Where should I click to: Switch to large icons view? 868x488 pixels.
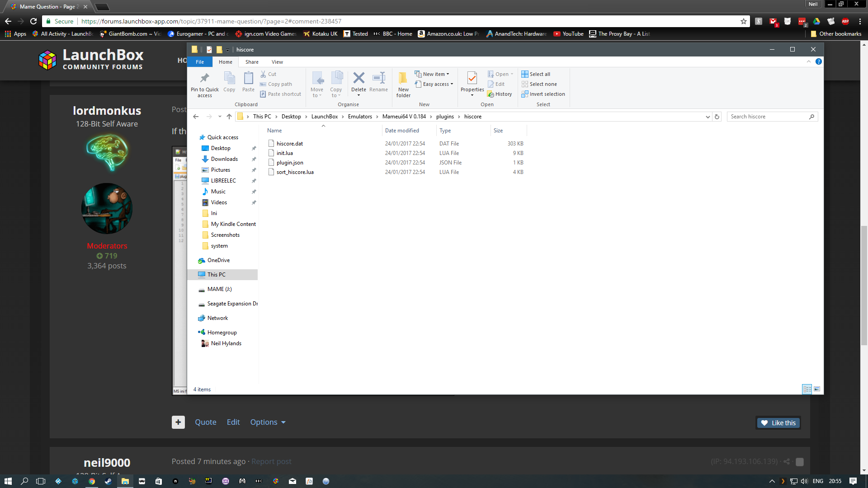point(817,389)
